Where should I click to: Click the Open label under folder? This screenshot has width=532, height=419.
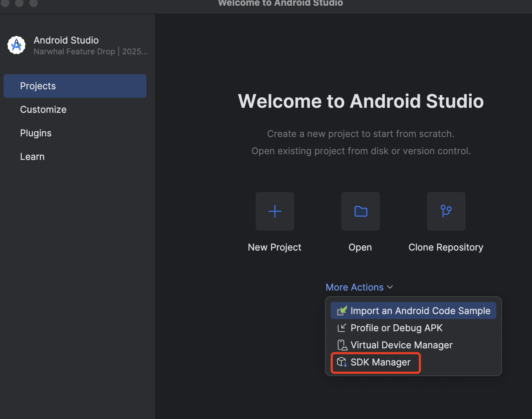click(360, 247)
